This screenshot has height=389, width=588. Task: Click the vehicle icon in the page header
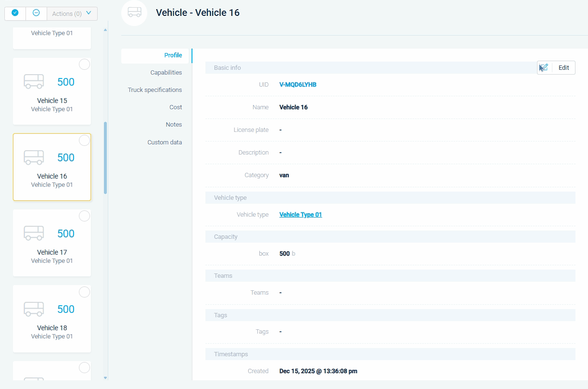click(x=134, y=13)
